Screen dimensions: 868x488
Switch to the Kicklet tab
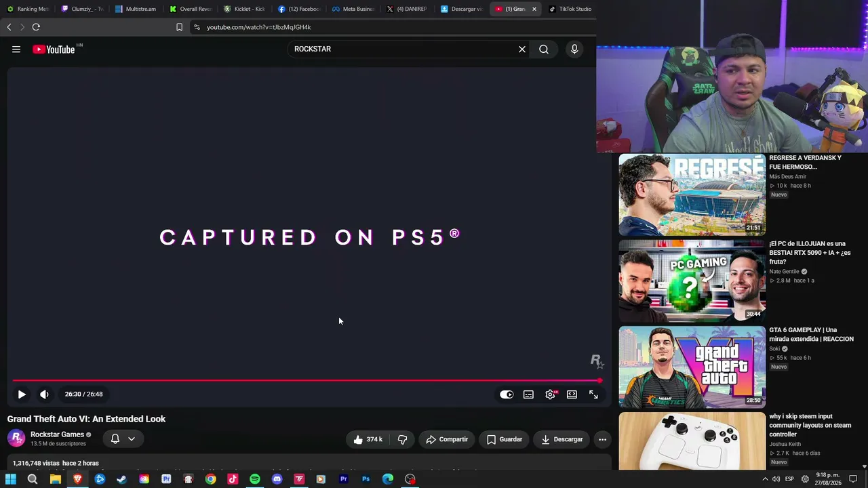(x=245, y=9)
